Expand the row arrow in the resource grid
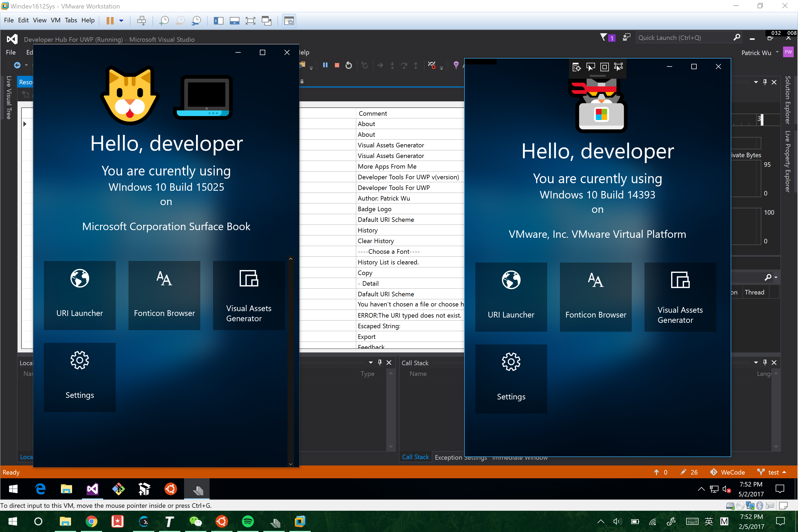798x532 pixels. [25, 124]
